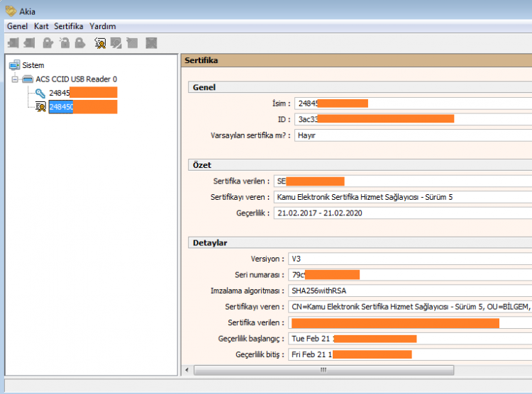Click the login toolbar icon
Viewport: 532px width, 394px height.
13,43
